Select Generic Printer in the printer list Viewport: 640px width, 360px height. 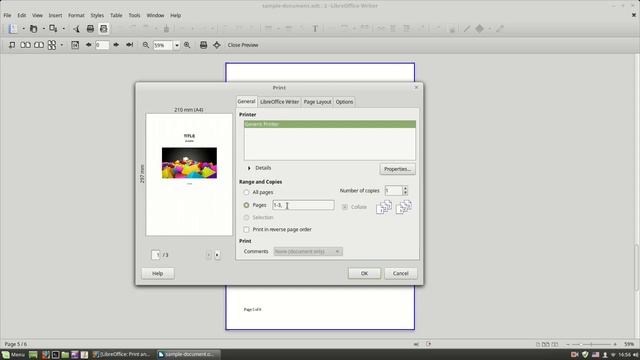330,124
